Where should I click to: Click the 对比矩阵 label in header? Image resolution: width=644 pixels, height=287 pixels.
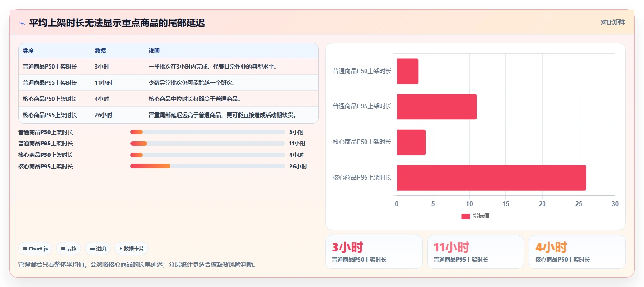[612, 22]
